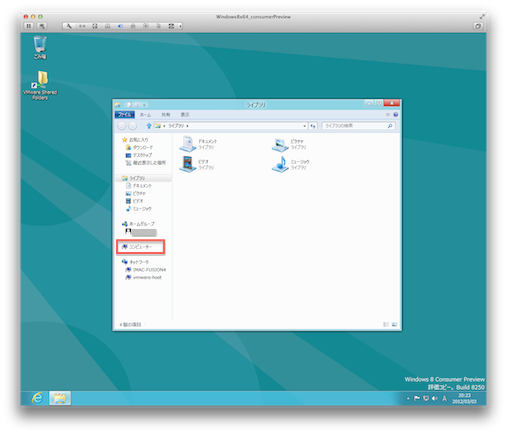Expand arrow after ライブラリ breadcrumb
Screen dimensions: 507x434
coord(187,126)
